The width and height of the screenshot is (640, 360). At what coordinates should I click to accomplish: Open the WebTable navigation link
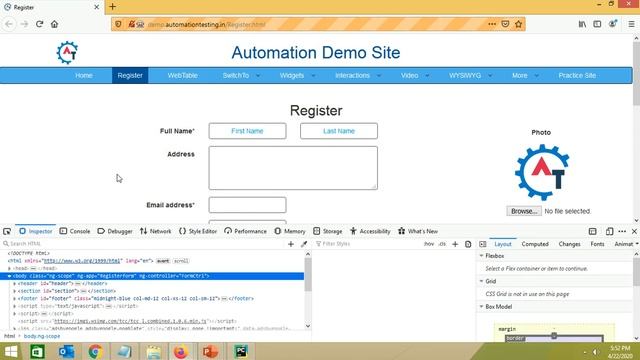182,76
